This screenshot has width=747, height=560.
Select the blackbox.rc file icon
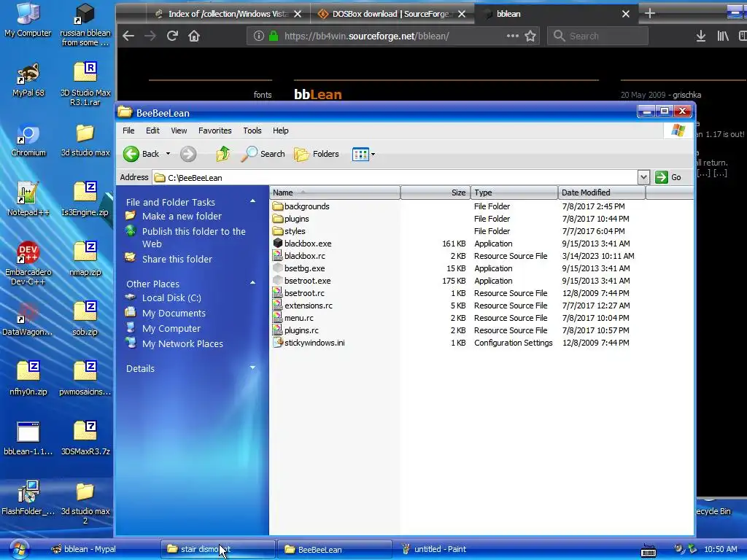click(278, 255)
